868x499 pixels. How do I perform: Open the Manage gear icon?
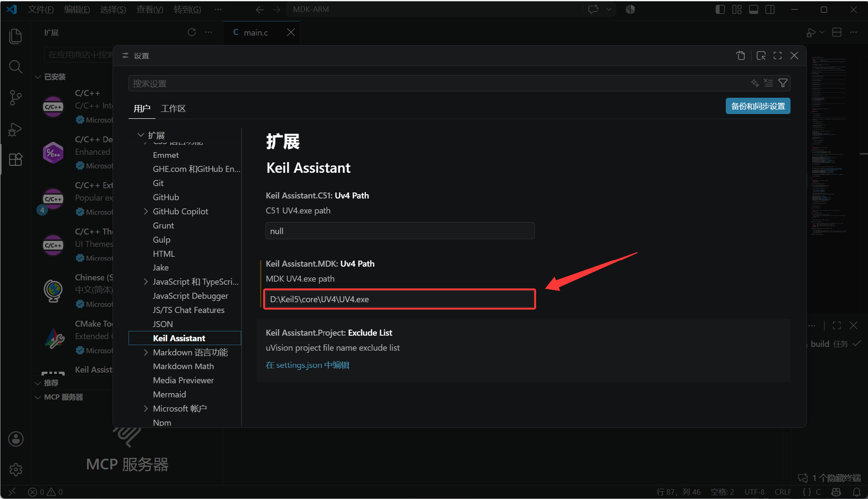coord(16,469)
